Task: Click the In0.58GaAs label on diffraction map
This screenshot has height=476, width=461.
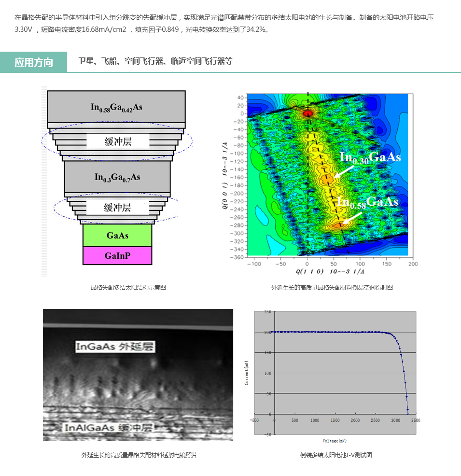Action: (367, 202)
